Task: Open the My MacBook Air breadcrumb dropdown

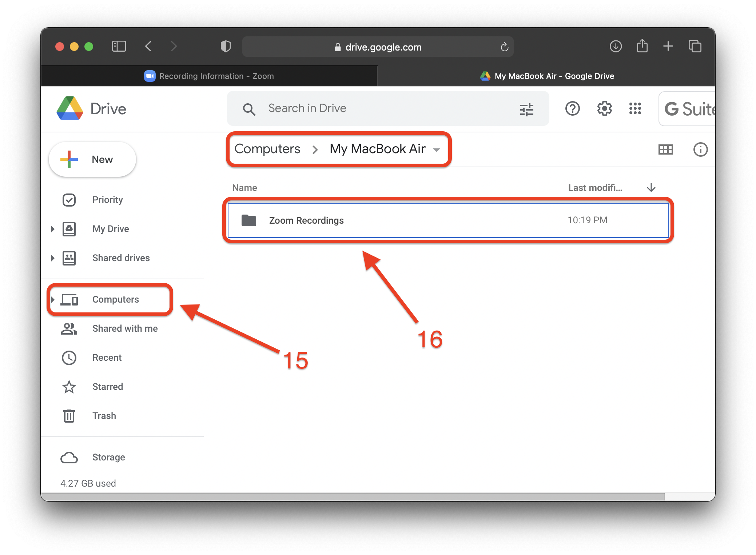Action: 437,150
